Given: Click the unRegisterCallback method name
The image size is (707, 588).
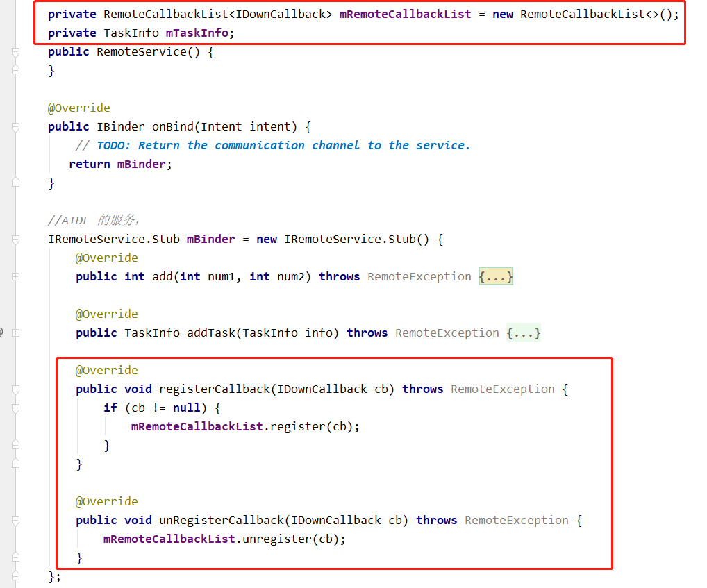Looking at the screenshot, I should click(x=221, y=521).
